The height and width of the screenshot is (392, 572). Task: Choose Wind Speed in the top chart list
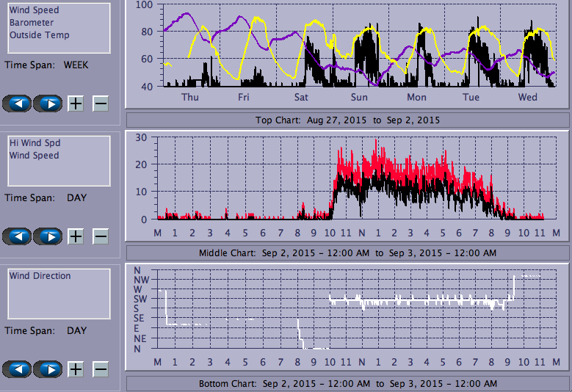click(34, 10)
